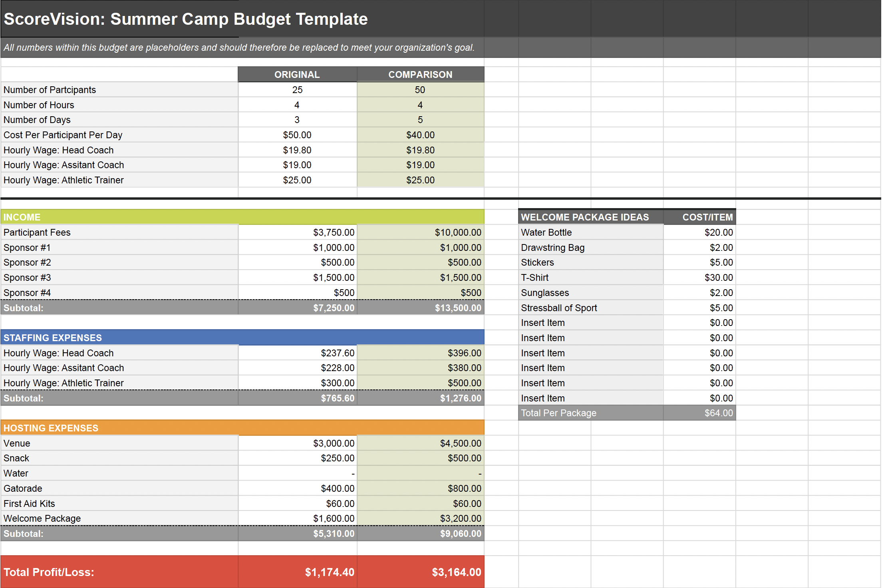
Task: Select the STAFFING EXPENSES header bar
Action: click(242, 338)
